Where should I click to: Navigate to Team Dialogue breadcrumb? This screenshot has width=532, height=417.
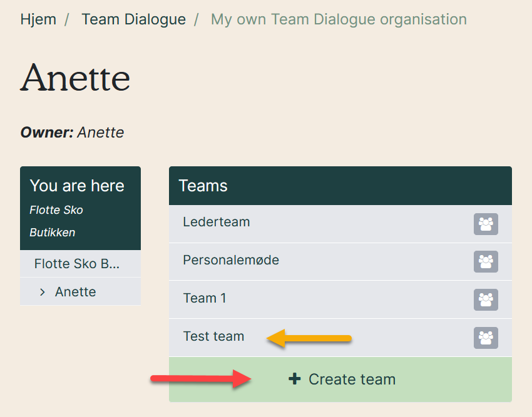pos(133,19)
